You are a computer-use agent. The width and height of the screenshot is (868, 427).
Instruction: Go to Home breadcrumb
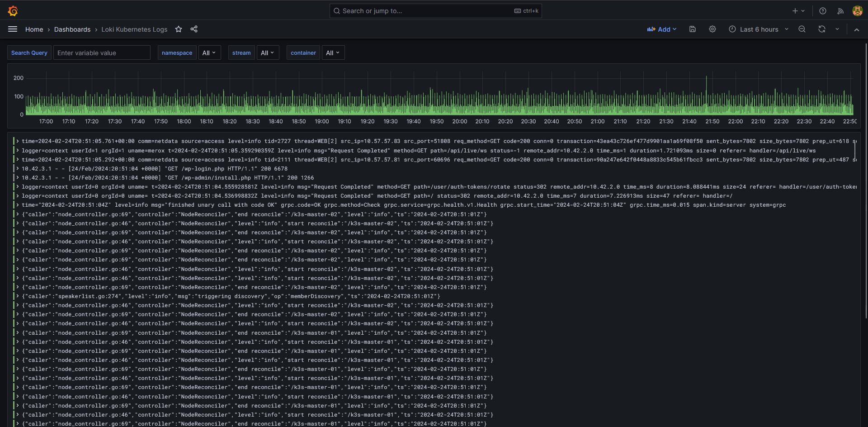tap(34, 29)
